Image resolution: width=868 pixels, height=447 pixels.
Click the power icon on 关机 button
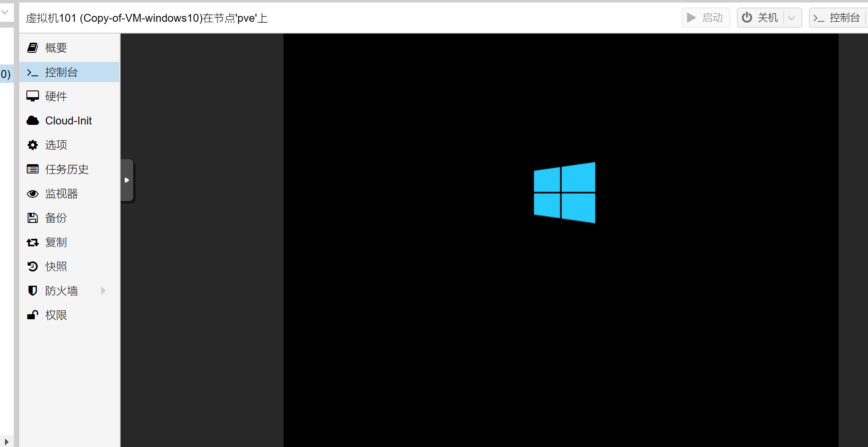tap(747, 18)
